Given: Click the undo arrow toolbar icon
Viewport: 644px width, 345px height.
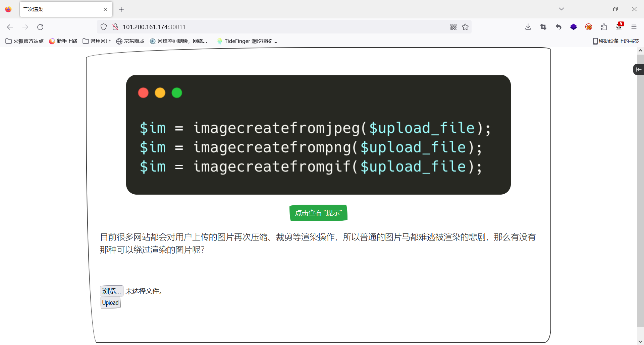Looking at the screenshot, I should pyautogui.click(x=558, y=27).
